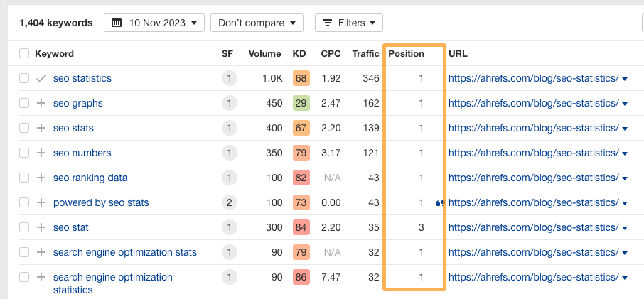Screen dimensions: 644x299
Task: Check the box for seo statistics row
Action: point(24,78)
